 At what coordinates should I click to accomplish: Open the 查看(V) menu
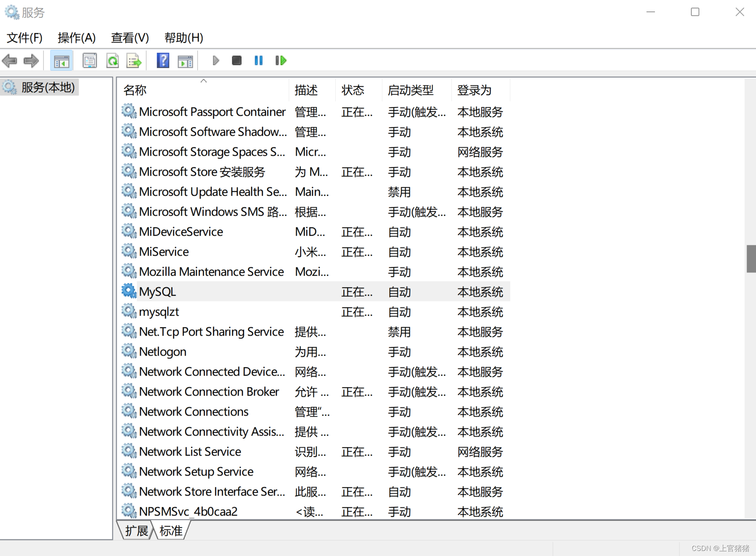pyautogui.click(x=130, y=38)
